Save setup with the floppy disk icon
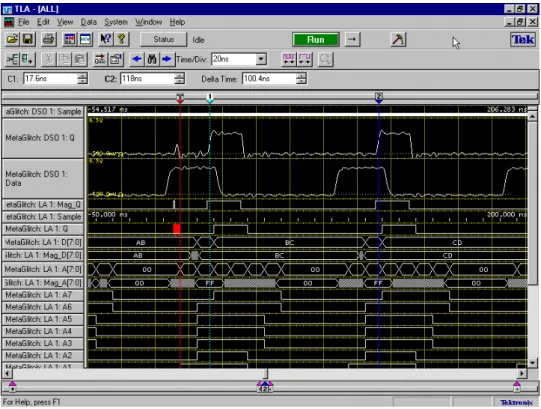This screenshot has width=541, height=409. click(28, 39)
